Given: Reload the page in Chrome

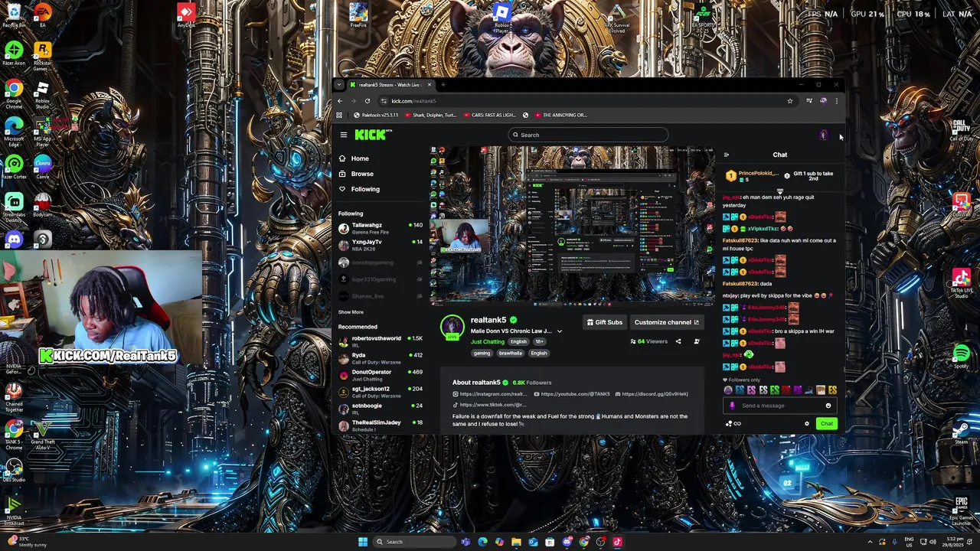Looking at the screenshot, I should tap(367, 101).
